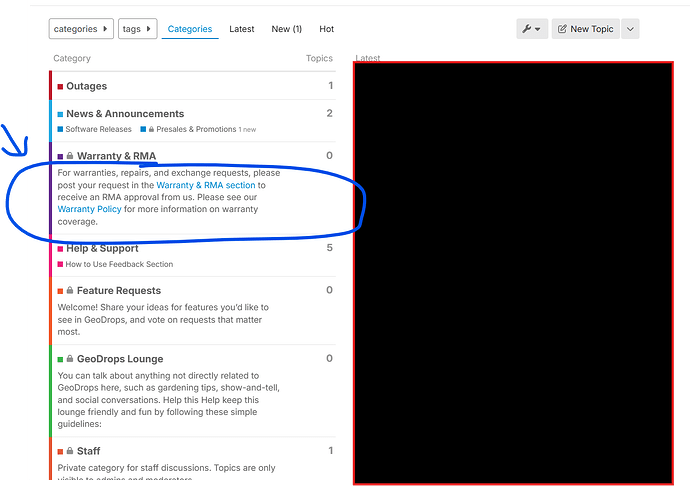
Task: Open 'How to Use Feedback Section' subcategory
Action: (119, 265)
